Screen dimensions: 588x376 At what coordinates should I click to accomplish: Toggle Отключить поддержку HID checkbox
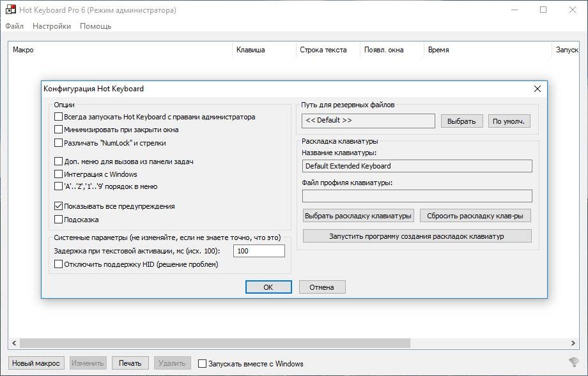[x=58, y=264]
